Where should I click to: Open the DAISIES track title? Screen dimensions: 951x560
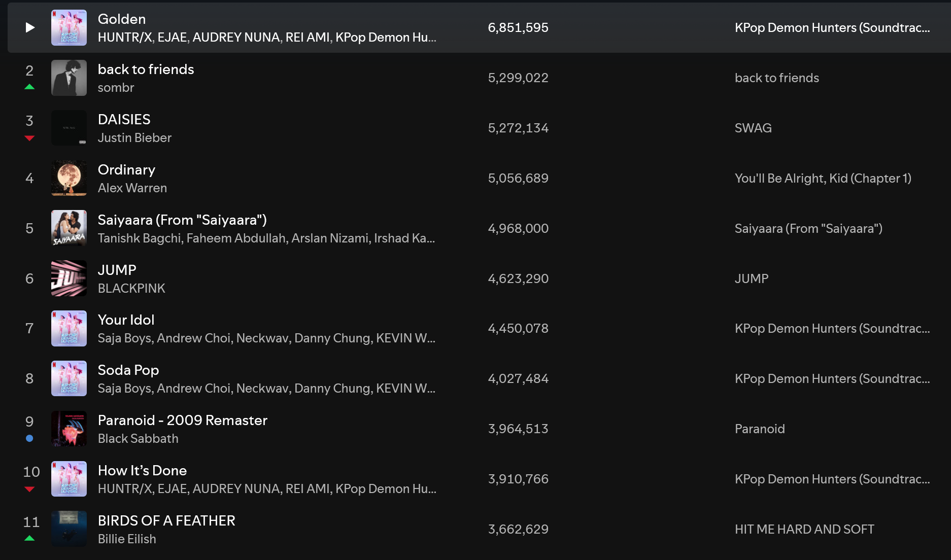124,119
